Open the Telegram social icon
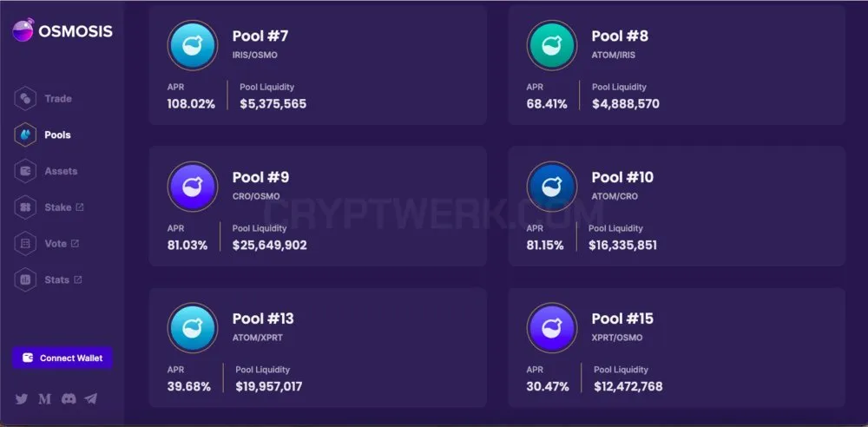 [91, 398]
